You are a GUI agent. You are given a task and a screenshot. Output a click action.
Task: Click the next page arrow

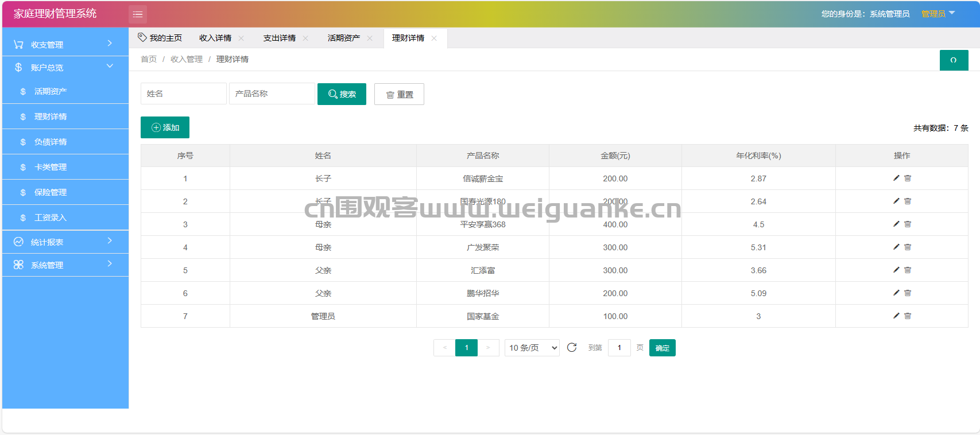coord(489,348)
